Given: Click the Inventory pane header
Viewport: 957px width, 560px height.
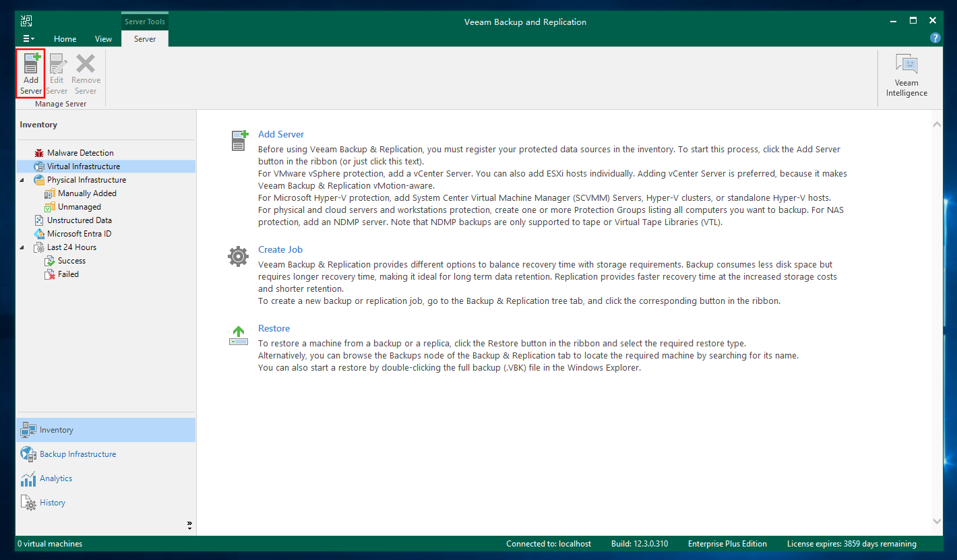Looking at the screenshot, I should click(38, 125).
